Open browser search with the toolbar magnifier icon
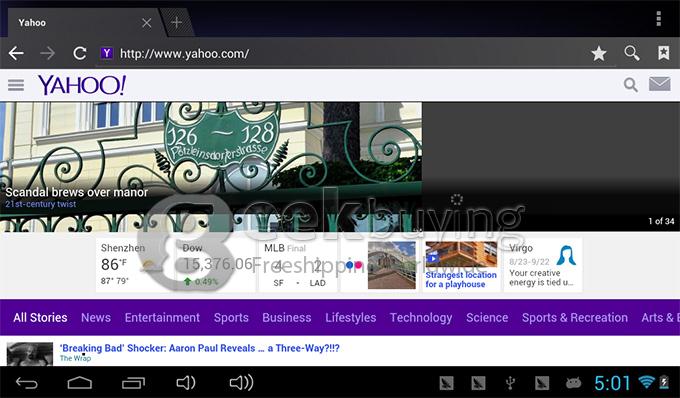This screenshot has width=680, height=398. [x=631, y=53]
